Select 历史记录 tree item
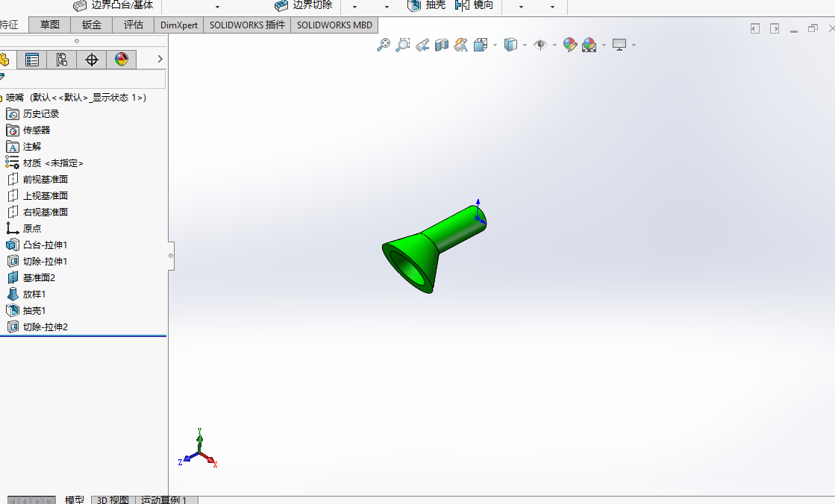This screenshot has height=504, width=835. coord(33,114)
